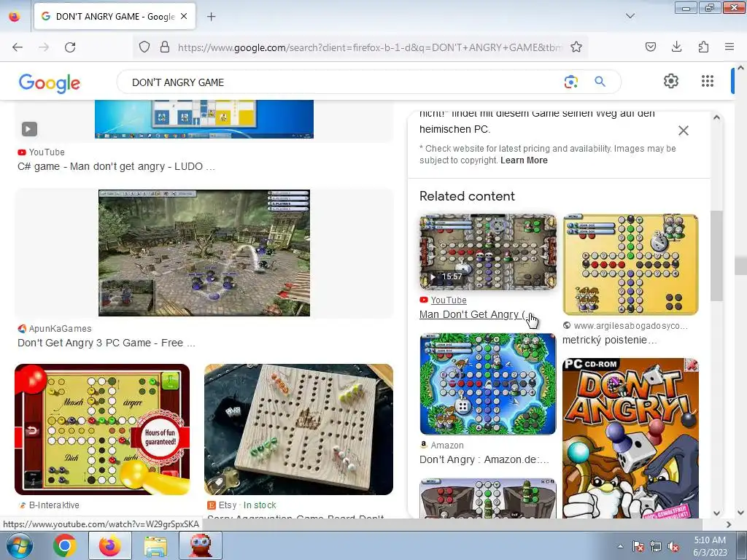Open the Learn More copyright link
The height and width of the screenshot is (560, 747).
[x=524, y=160]
